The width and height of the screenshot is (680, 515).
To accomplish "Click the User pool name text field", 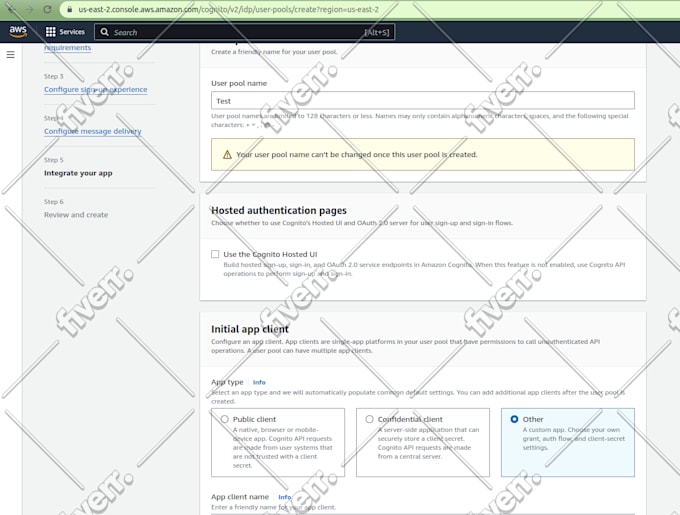I will point(423,101).
